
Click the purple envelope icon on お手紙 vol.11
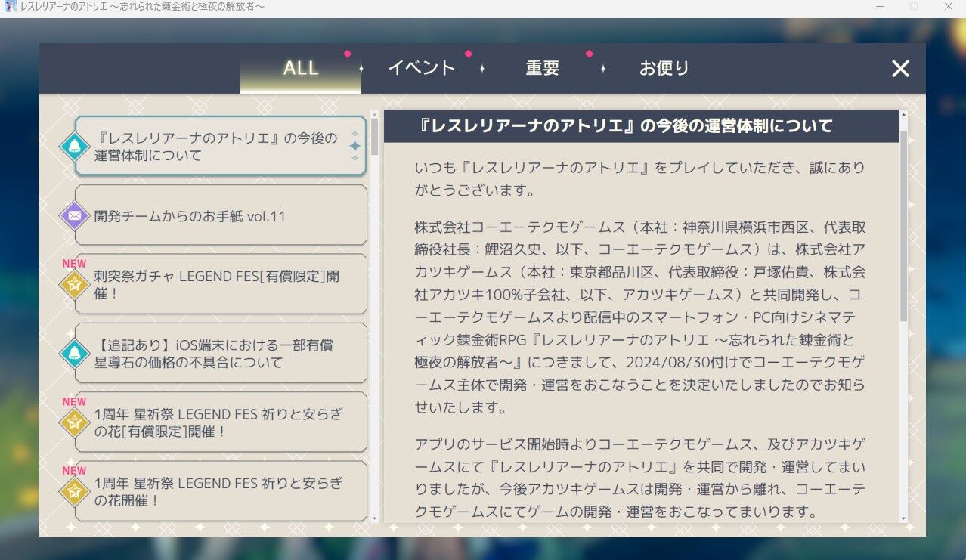(x=75, y=216)
